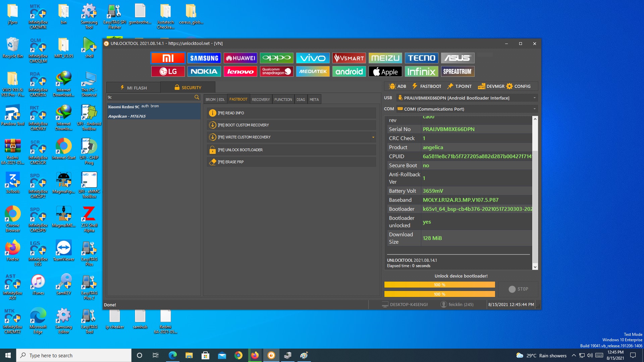The width and height of the screenshot is (644, 362).
Task: Open Windows Start menu
Action: tap(8, 355)
